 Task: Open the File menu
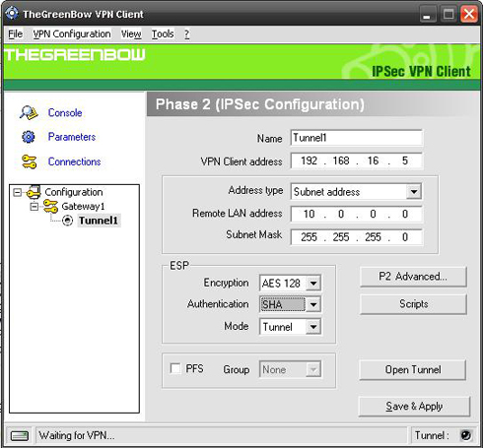[x=16, y=33]
